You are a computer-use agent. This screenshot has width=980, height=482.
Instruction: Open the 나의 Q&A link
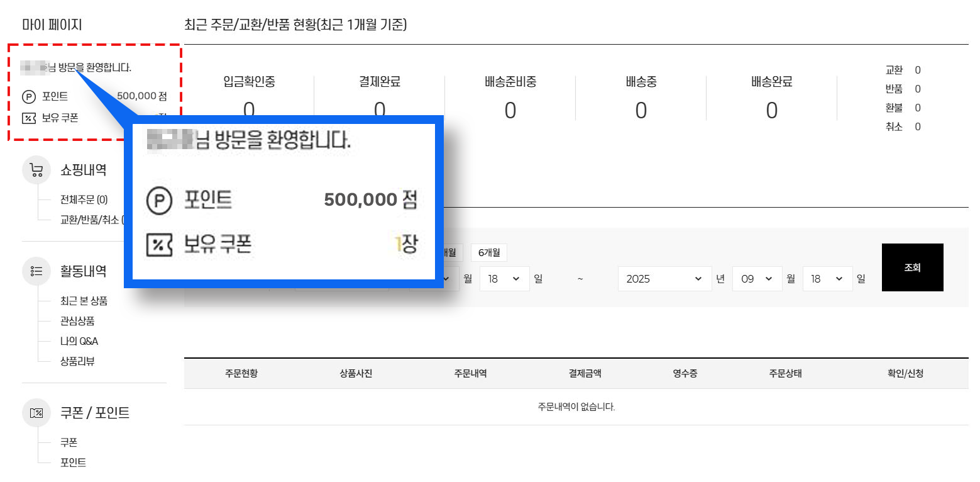[x=79, y=341]
